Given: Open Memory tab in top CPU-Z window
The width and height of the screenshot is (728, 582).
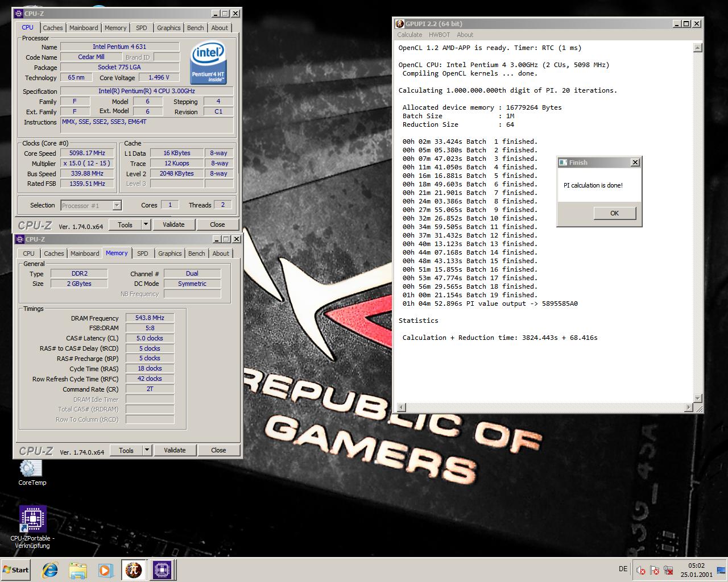Looking at the screenshot, I should 115,28.
